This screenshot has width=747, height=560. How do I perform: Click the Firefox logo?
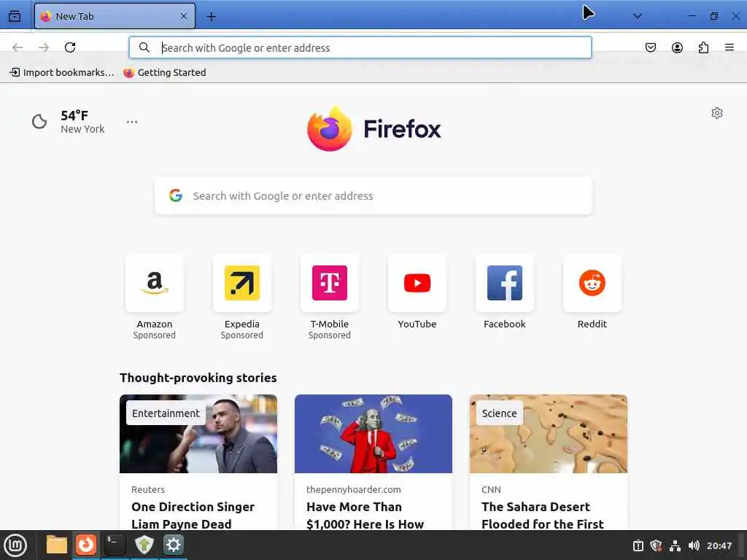374,128
